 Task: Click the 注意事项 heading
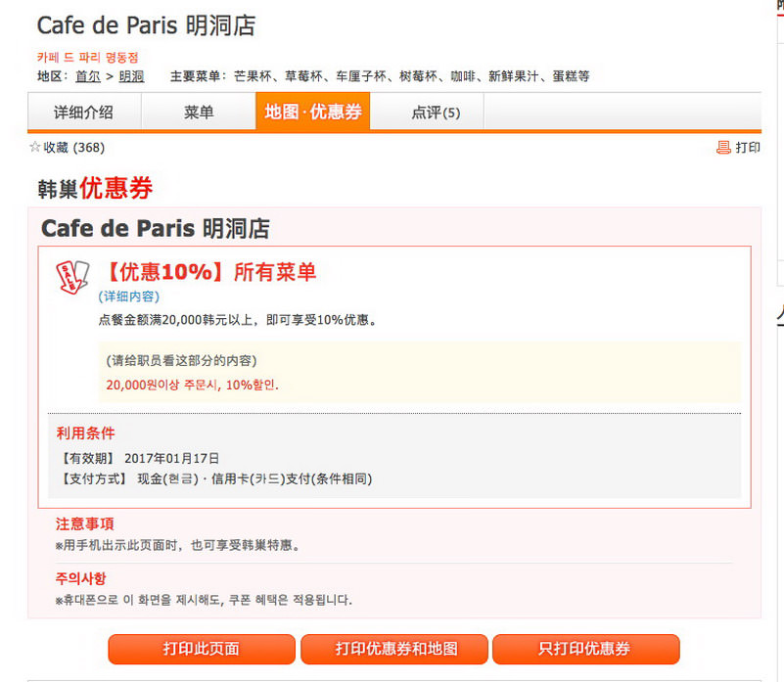[84, 524]
